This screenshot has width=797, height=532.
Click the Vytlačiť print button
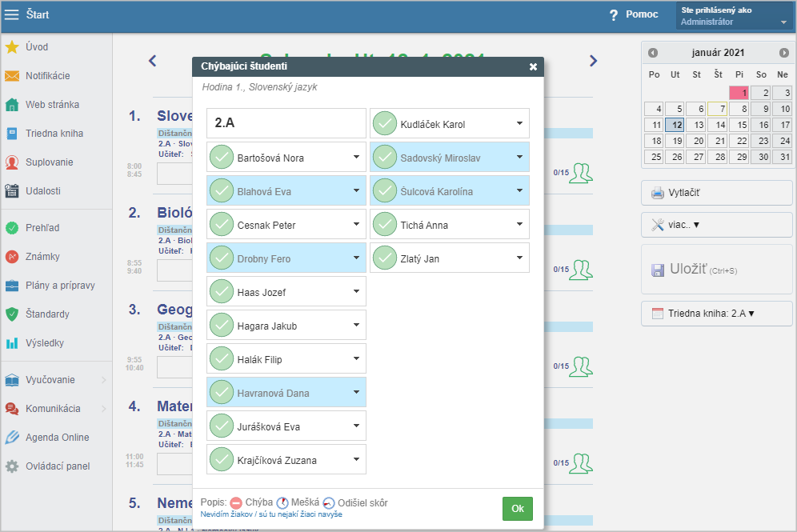pos(717,193)
